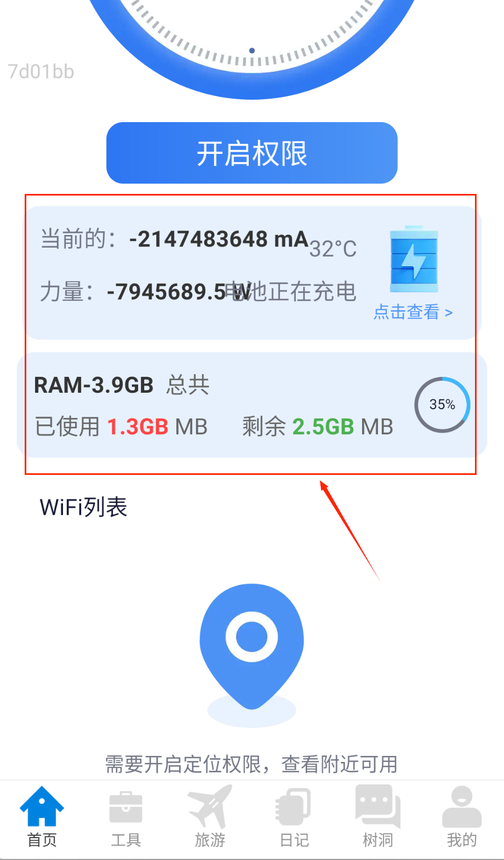The width and height of the screenshot is (504, 860).
Task: Open the 点击查看 battery details link
Action: tap(413, 312)
